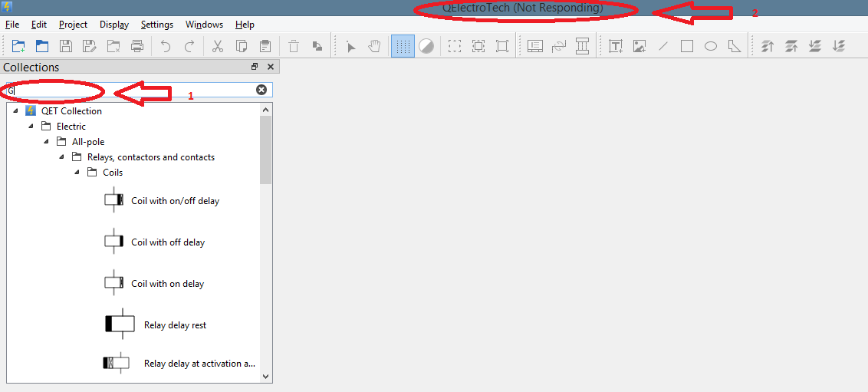Open the Project menu
Viewport: 868px width, 392px height.
[x=73, y=25]
